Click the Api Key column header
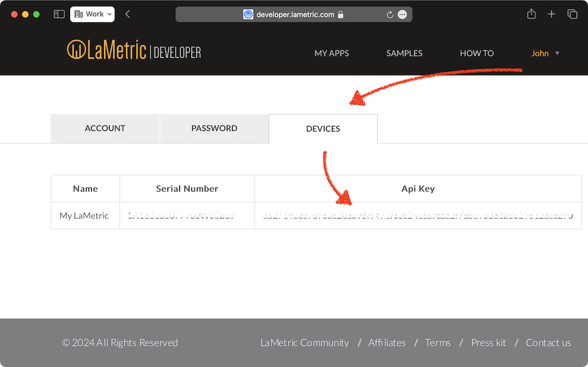588x367 pixels. pyautogui.click(x=418, y=189)
